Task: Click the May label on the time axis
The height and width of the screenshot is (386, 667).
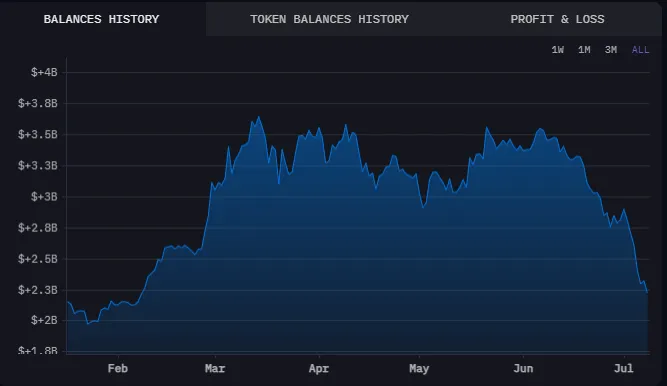Action: (x=419, y=368)
